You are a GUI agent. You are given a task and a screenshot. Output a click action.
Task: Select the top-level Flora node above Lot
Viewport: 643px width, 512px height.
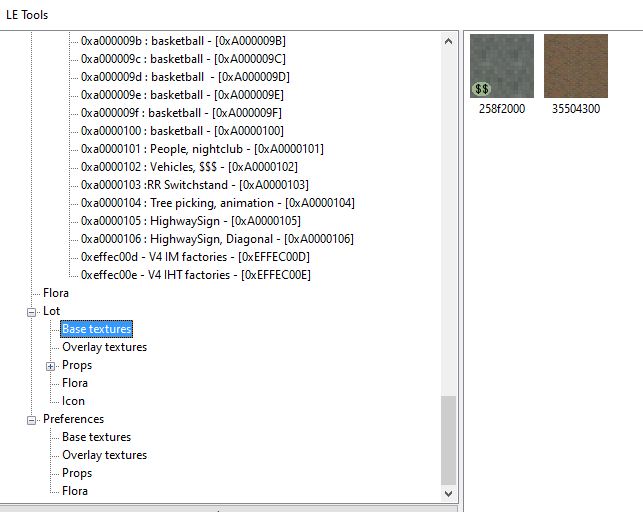56,293
